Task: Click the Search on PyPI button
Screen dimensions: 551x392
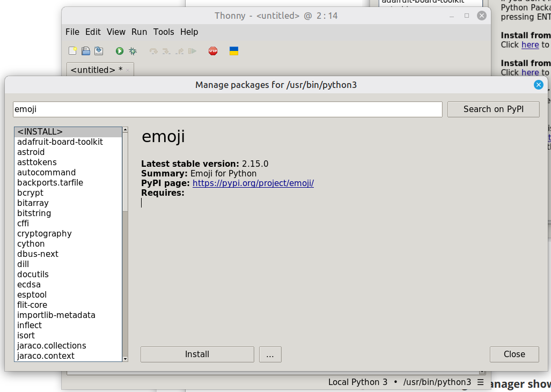Action: (x=493, y=109)
